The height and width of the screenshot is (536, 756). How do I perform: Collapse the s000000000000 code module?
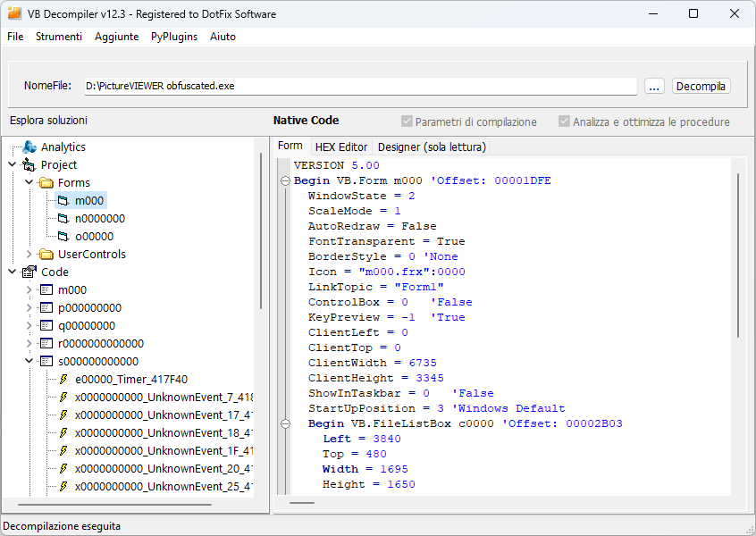(29, 361)
